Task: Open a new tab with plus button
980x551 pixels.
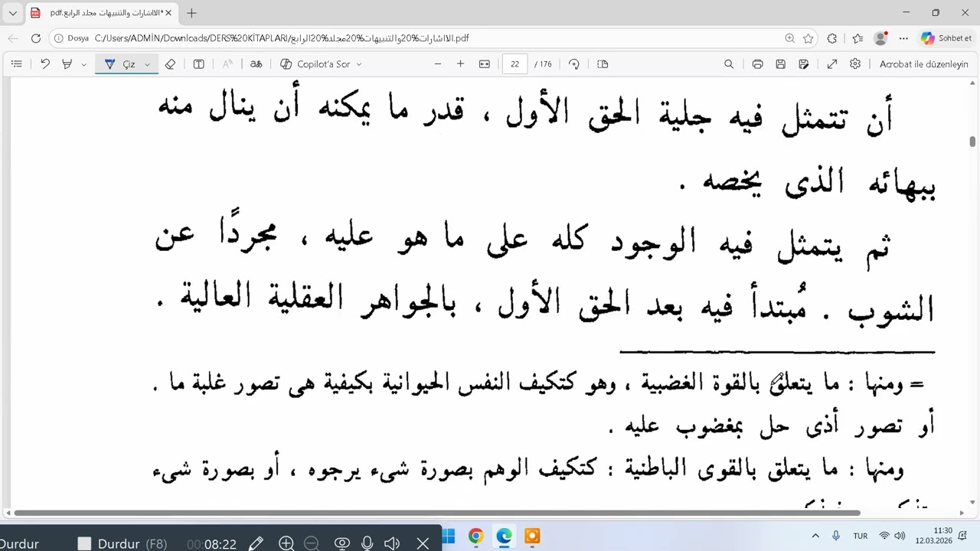Action: point(191,13)
